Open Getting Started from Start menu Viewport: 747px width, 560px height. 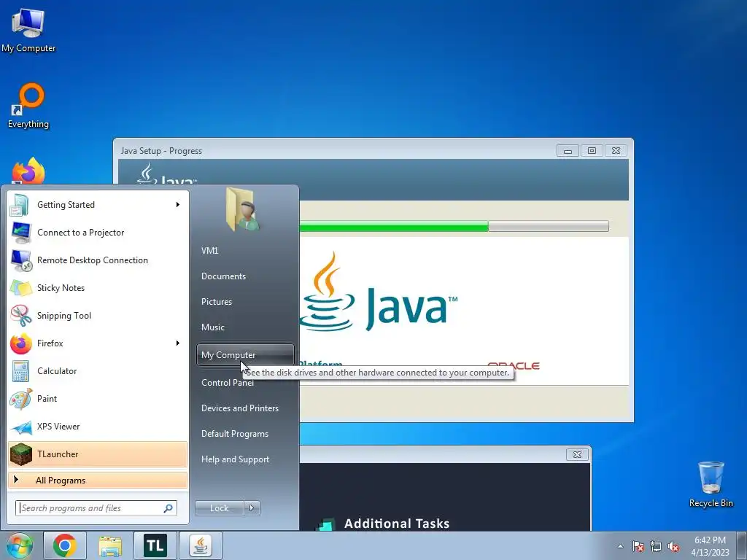coord(98,205)
